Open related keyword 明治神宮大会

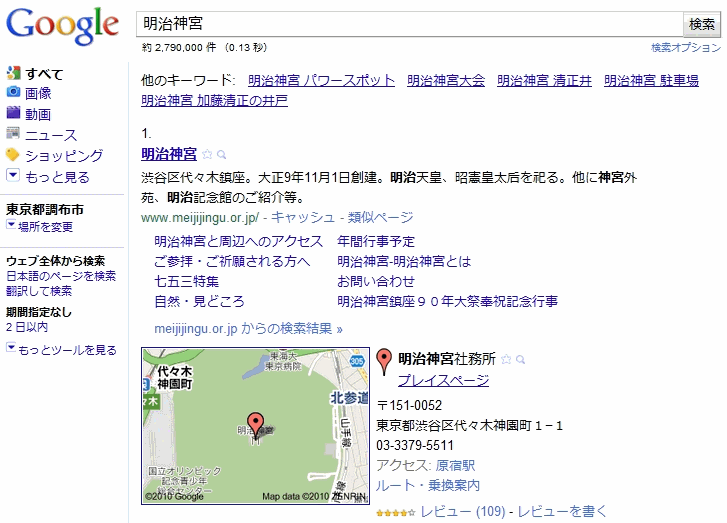coord(446,81)
